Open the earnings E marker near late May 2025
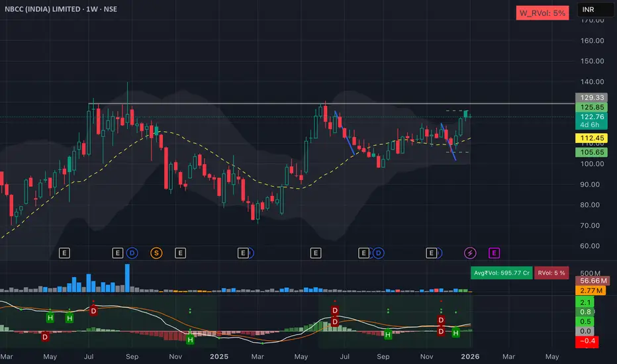This screenshot has height=364, width=617. (316, 253)
